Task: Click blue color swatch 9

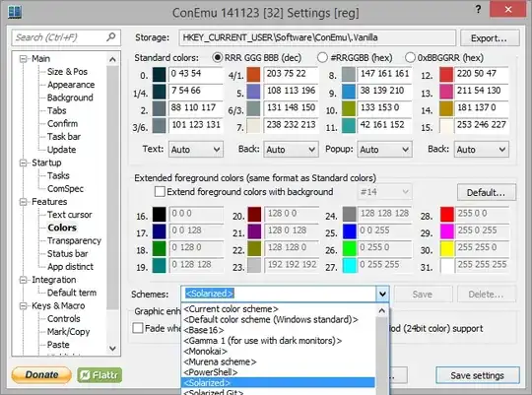Action: click(349, 92)
